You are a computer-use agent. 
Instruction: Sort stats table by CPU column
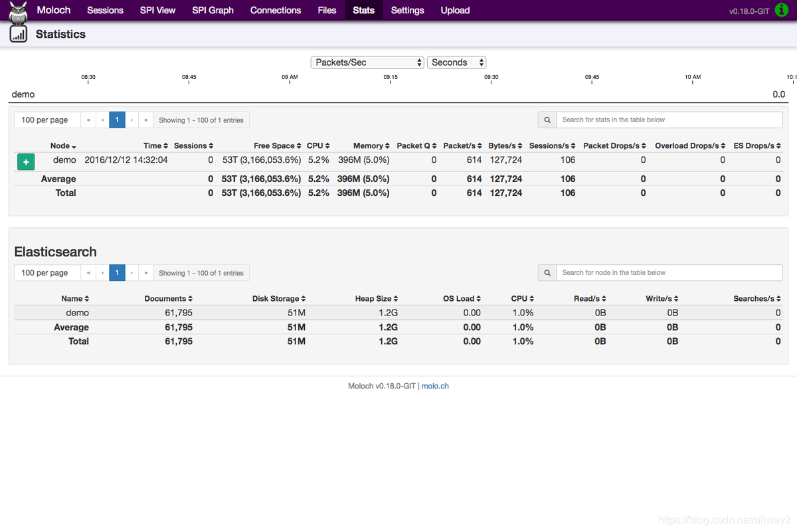318,146
